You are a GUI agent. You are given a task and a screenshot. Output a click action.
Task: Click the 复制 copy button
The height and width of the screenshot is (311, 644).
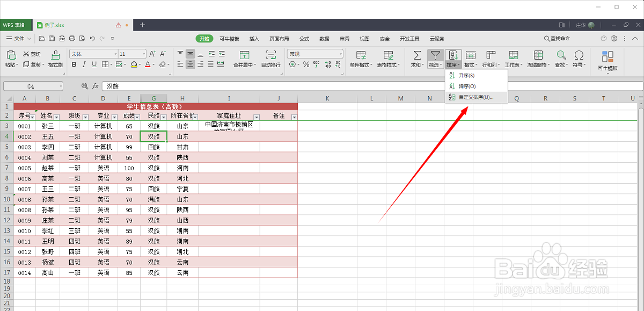click(33, 64)
